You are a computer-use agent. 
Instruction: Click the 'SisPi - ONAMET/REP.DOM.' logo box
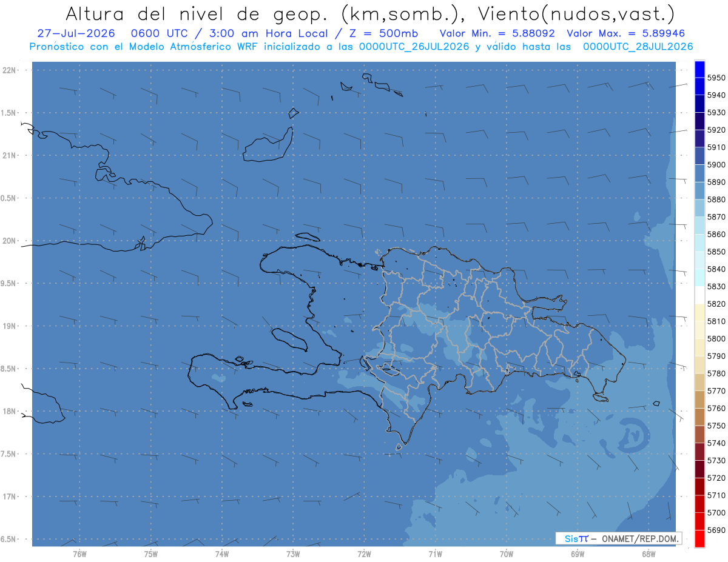click(618, 538)
